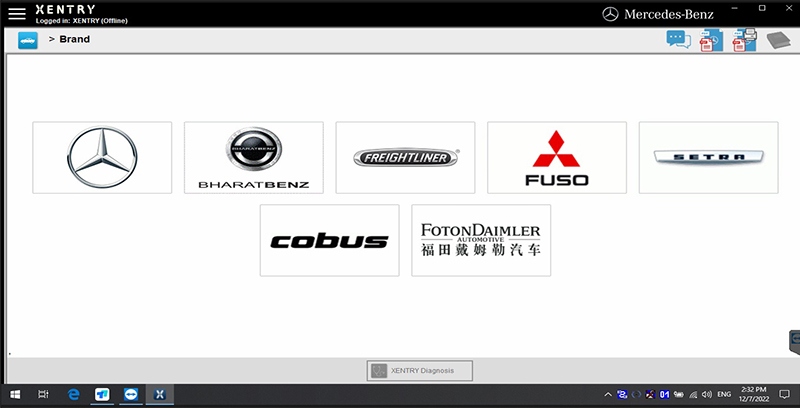Click the PDF print document icon
The height and width of the screenshot is (408, 800).
coord(744,40)
